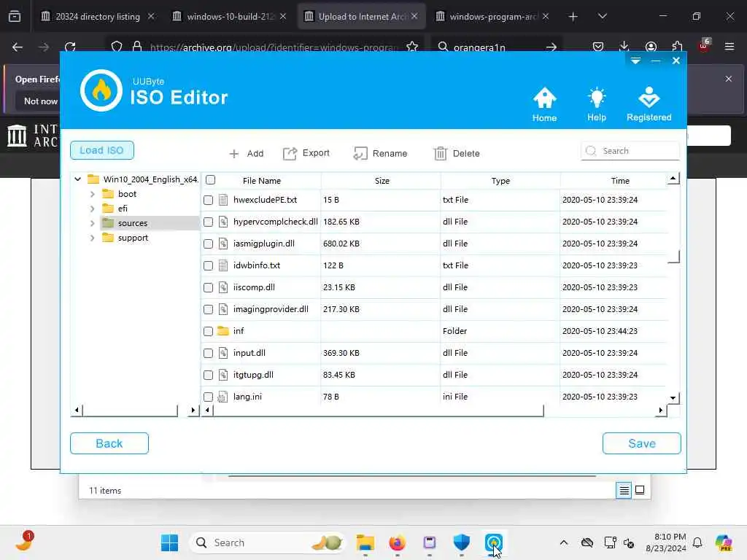Viewport: 747px width, 560px height.
Task: Check the box for hypervcomplcheck.dll
Action: [x=208, y=222]
